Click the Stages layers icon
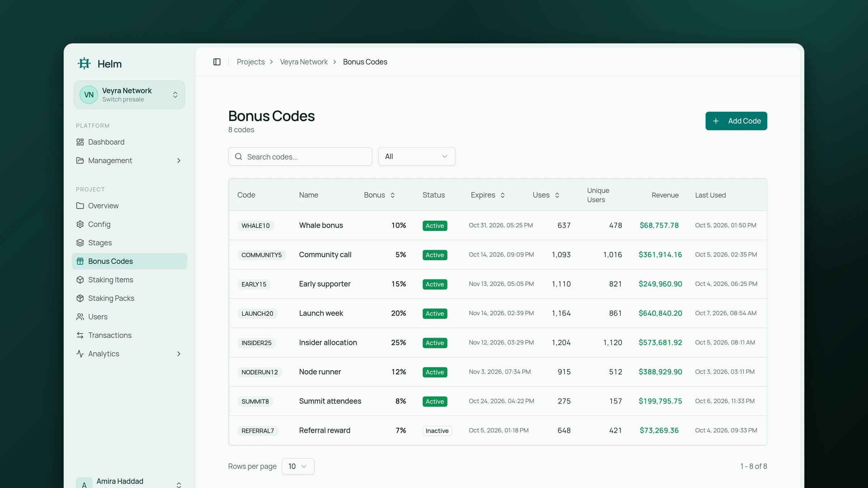The height and width of the screenshot is (488, 868). 80,243
